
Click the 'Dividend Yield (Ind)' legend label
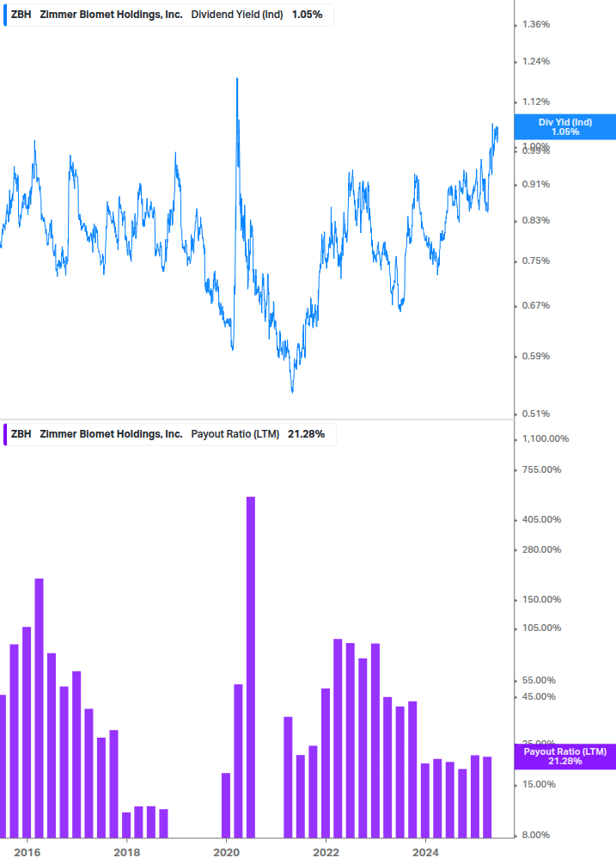tap(237, 15)
